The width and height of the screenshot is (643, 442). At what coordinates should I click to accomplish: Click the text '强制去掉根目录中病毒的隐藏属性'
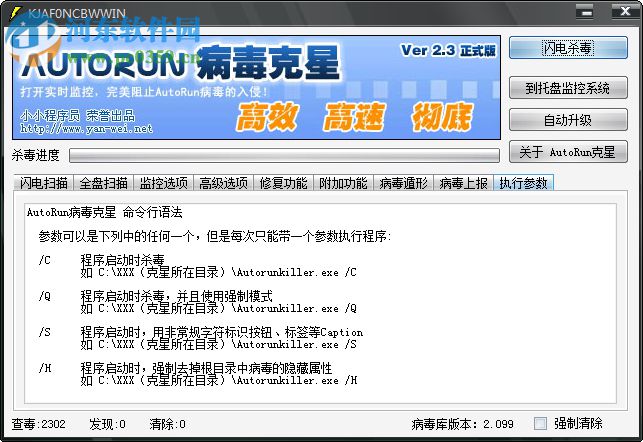click(242, 368)
